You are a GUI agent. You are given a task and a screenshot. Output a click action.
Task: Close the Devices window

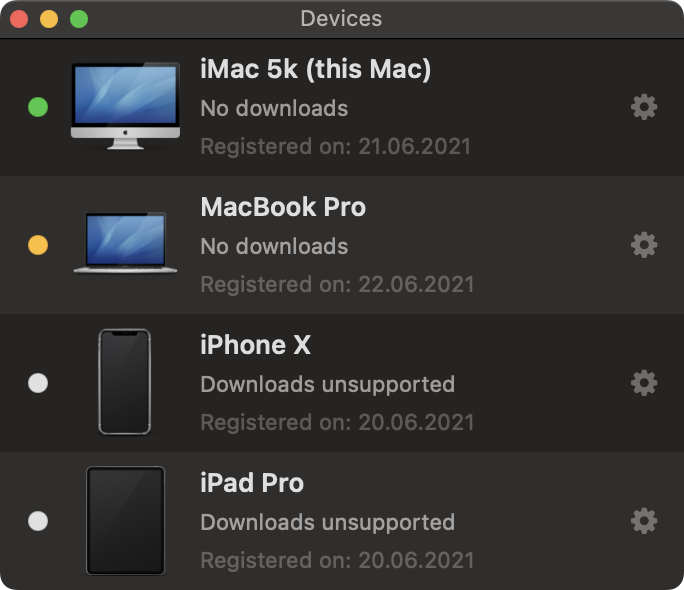point(19,19)
